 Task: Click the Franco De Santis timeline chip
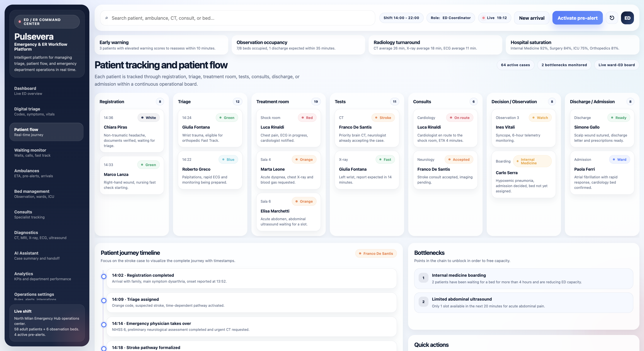(x=376, y=253)
